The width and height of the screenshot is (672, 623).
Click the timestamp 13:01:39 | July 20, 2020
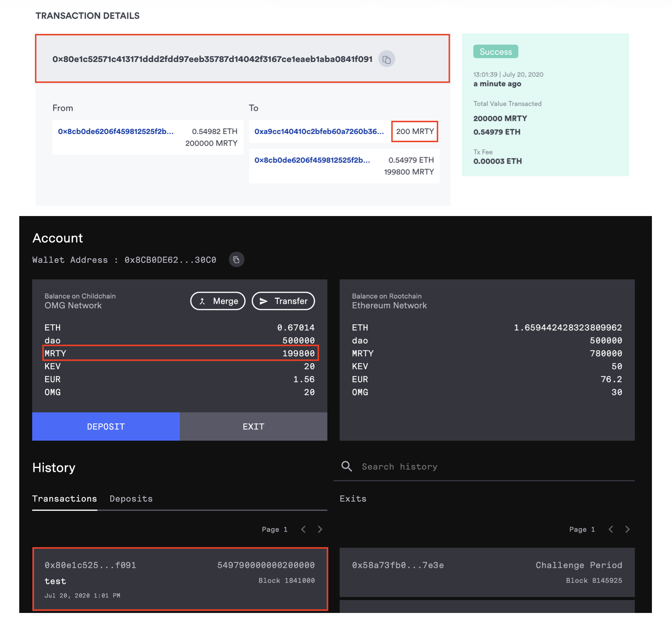(508, 75)
